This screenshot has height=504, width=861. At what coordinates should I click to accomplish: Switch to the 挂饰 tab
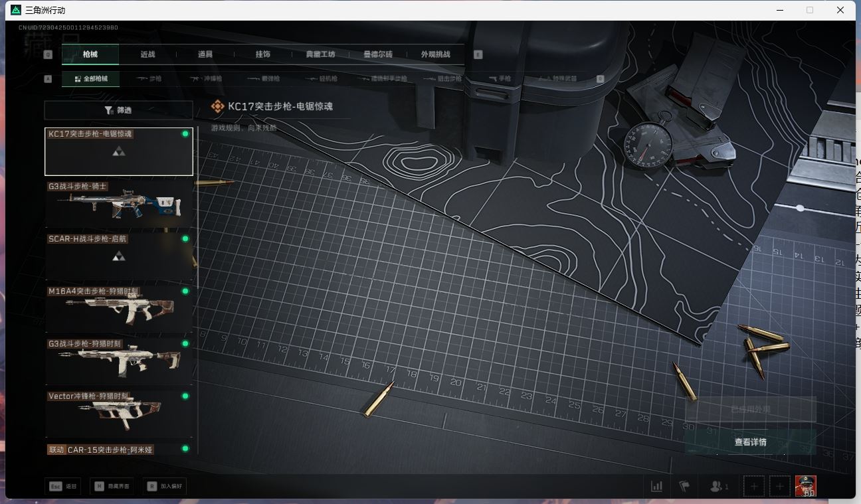click(x=263, y=54)
